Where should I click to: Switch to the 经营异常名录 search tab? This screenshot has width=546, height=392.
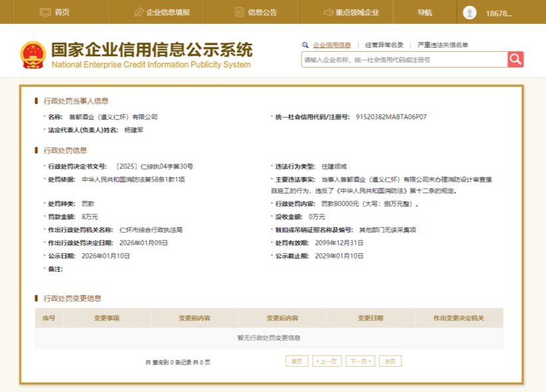[x=384, y=45]
